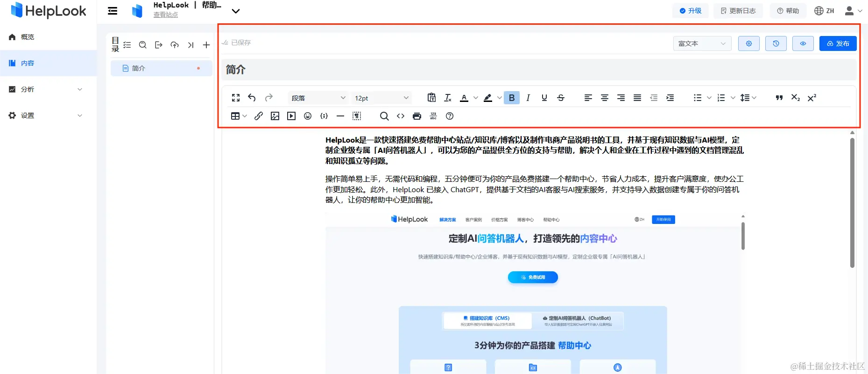Redo the last undone edit

[268, 98]
